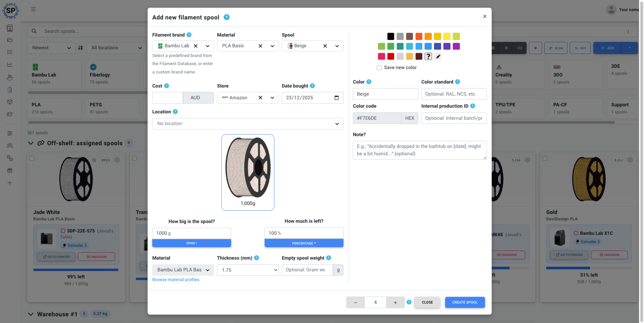
Task: Click the Color help icon
Action: pos(369,82)
